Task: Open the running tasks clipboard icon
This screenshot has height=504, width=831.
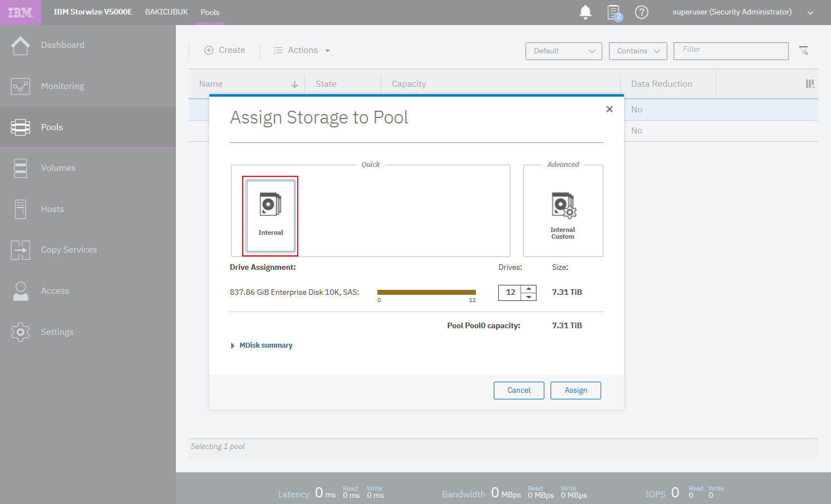Action: pyautogui.click(x=613, y=12)
